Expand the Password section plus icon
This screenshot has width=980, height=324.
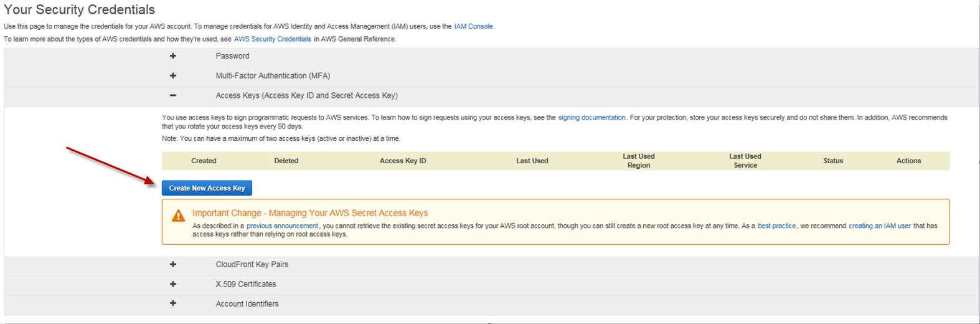(x=173, y=56)
